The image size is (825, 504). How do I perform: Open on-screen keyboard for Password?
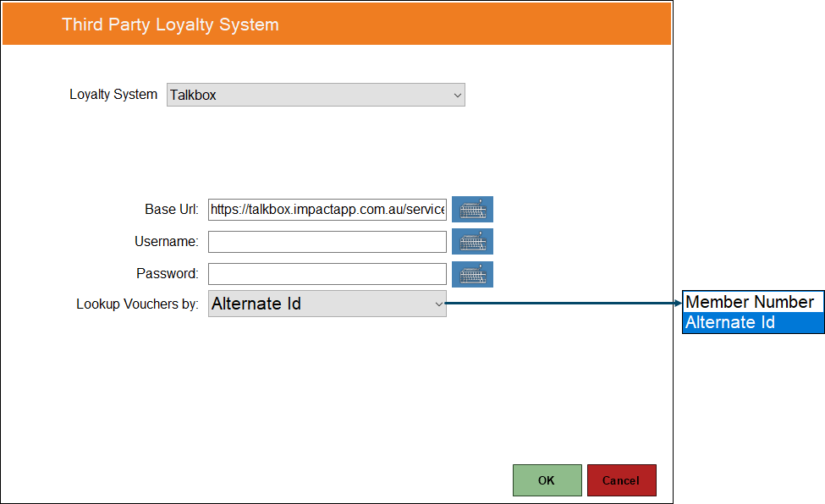point(472,274)
